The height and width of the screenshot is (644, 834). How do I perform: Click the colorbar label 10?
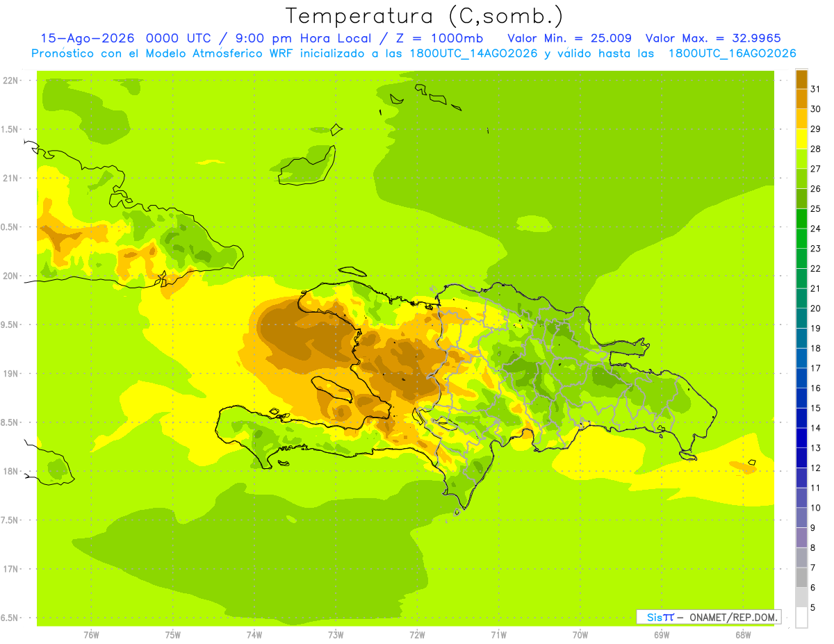(816, 508)
